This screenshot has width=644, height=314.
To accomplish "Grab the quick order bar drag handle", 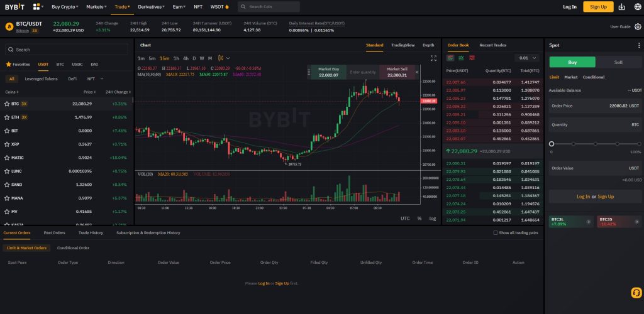I will (309, 72).
